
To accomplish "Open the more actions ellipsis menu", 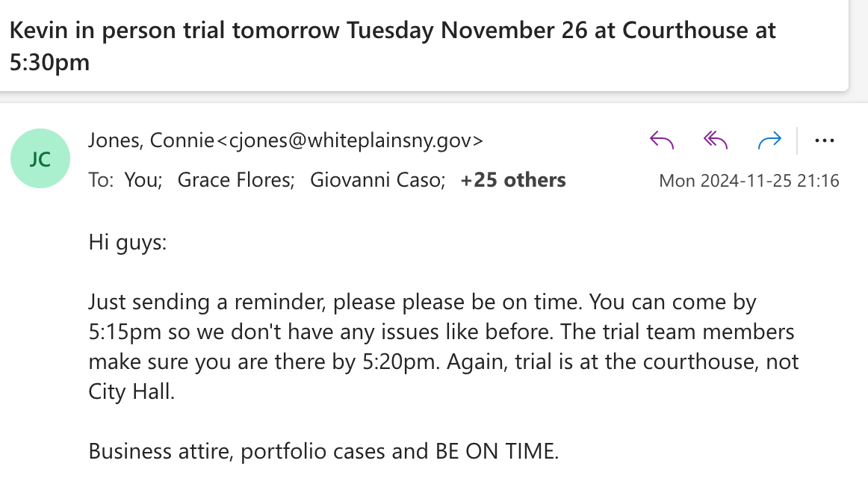I will [x=825, y=140].
